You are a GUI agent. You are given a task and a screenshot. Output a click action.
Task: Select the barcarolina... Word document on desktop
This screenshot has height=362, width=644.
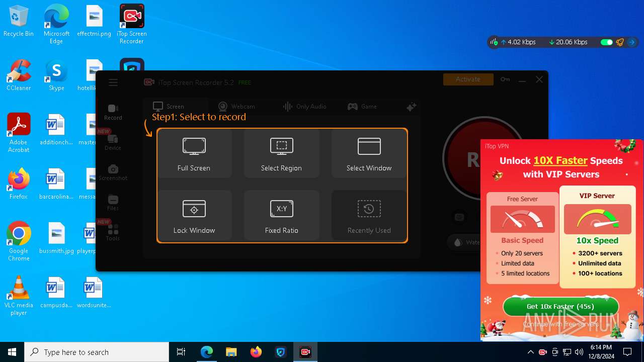click(56, 184)
